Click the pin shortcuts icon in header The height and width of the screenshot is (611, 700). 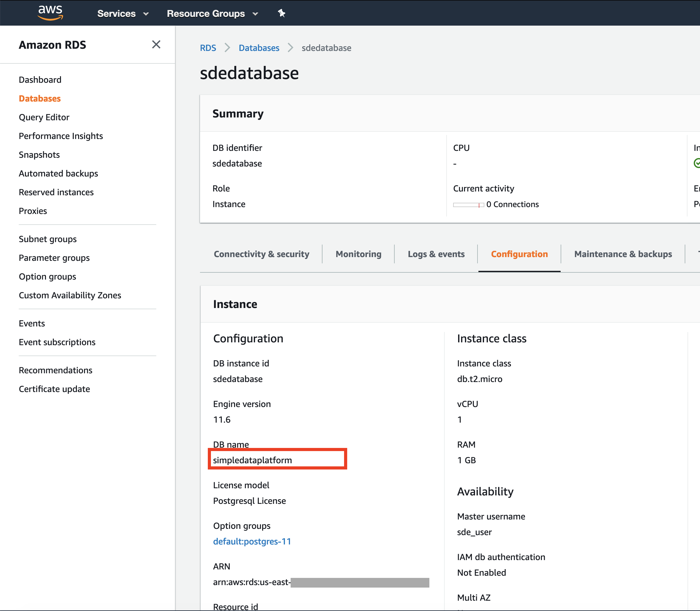[282, 13]
